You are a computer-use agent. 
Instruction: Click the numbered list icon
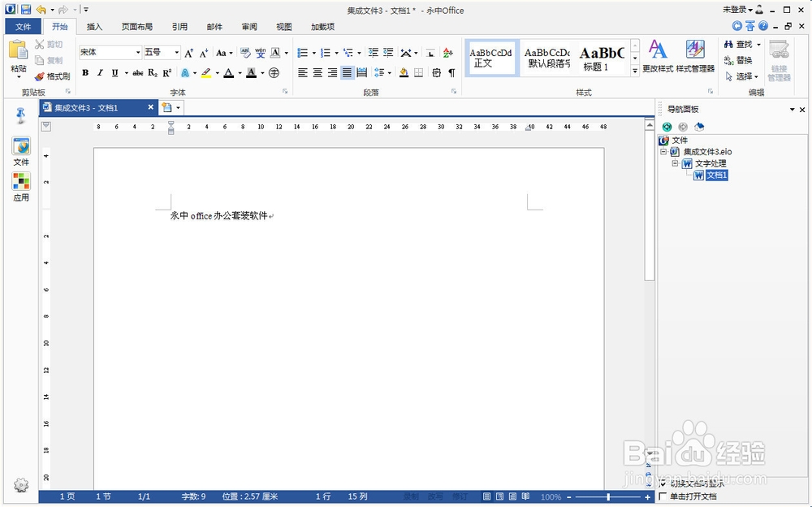[x=326, y=52]
